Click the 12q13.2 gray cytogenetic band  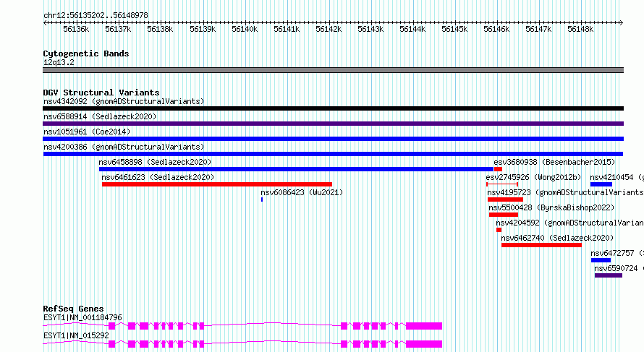click(x=333, y=71)
